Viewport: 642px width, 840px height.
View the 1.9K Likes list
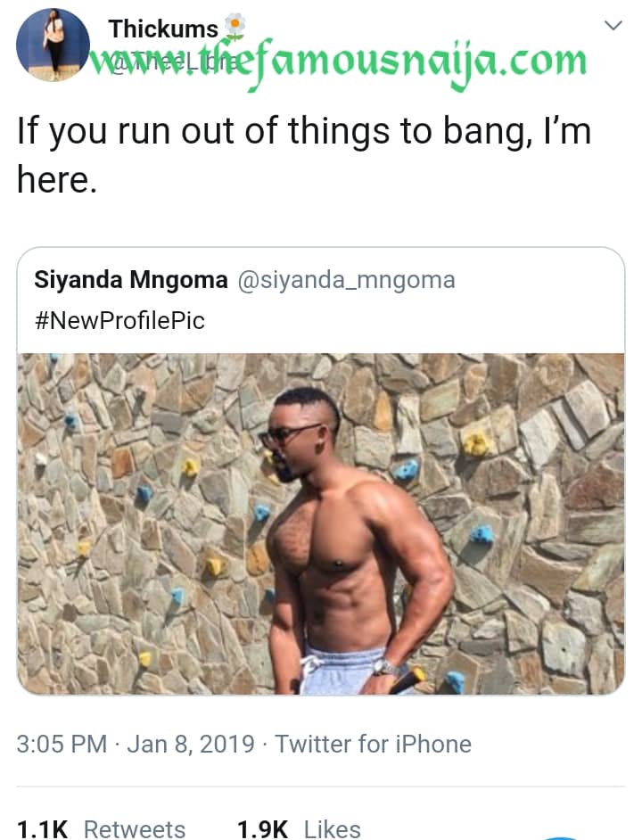(299, 828)
